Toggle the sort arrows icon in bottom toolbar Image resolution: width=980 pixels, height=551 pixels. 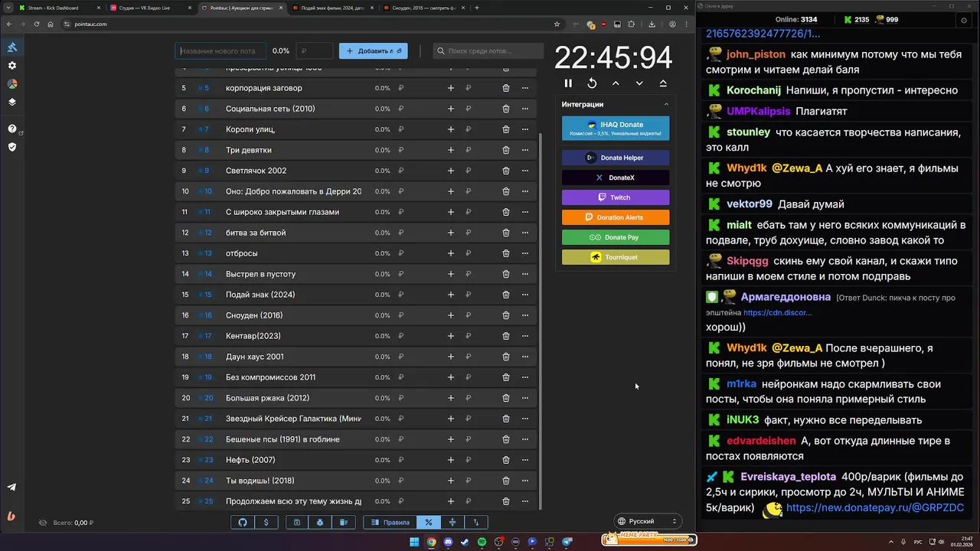pos(475,522)
